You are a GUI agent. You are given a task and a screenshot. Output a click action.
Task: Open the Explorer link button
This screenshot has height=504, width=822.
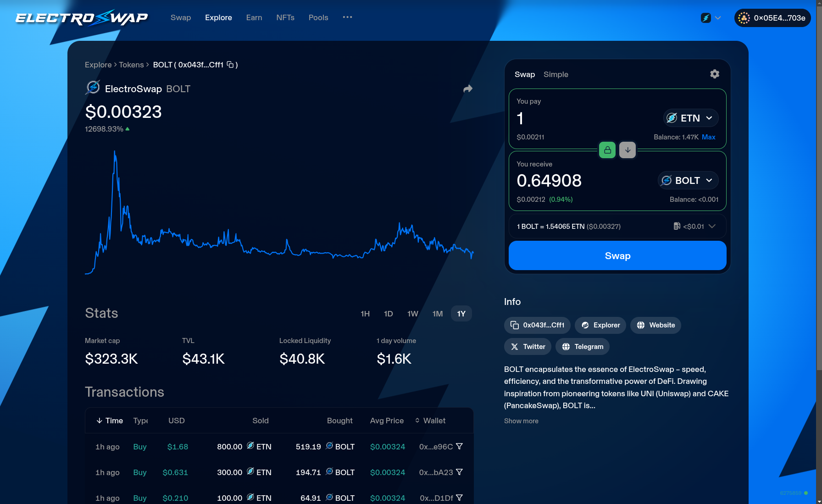coord(600,325)
